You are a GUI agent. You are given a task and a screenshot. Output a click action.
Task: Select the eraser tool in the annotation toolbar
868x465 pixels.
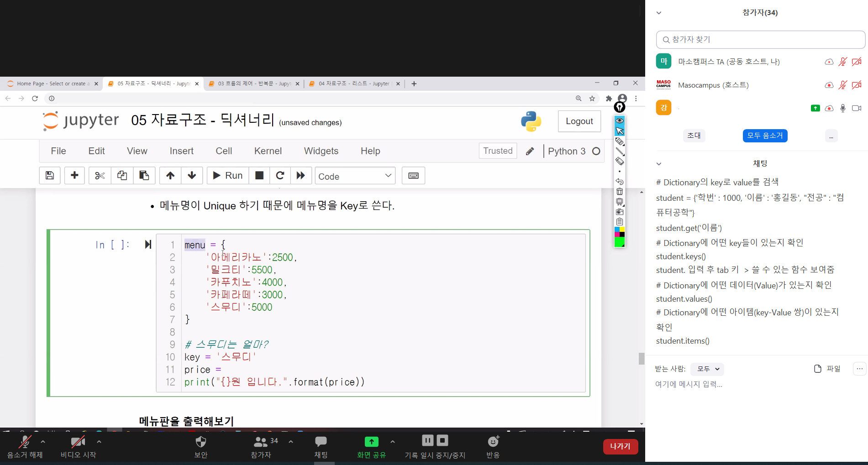620,161
